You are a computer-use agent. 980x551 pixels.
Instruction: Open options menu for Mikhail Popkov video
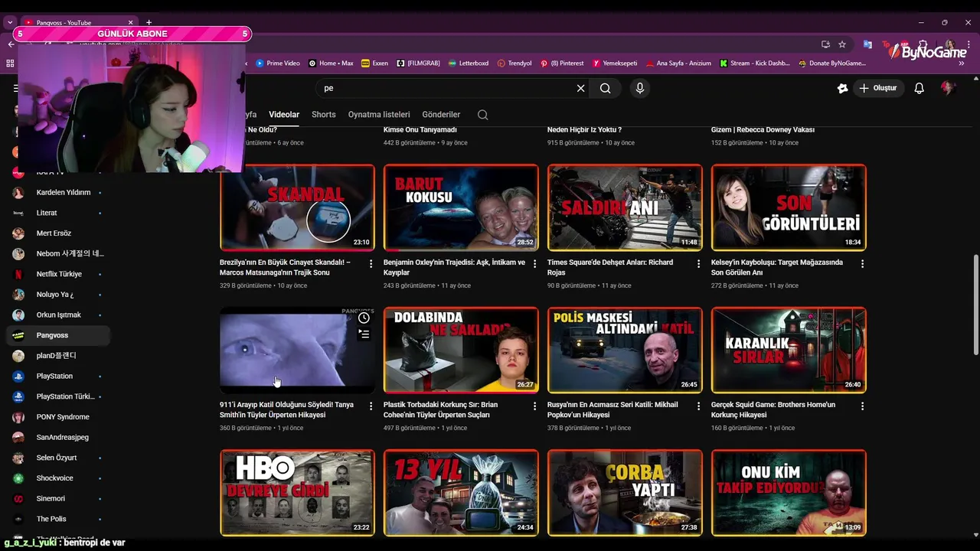click(698, 406)
